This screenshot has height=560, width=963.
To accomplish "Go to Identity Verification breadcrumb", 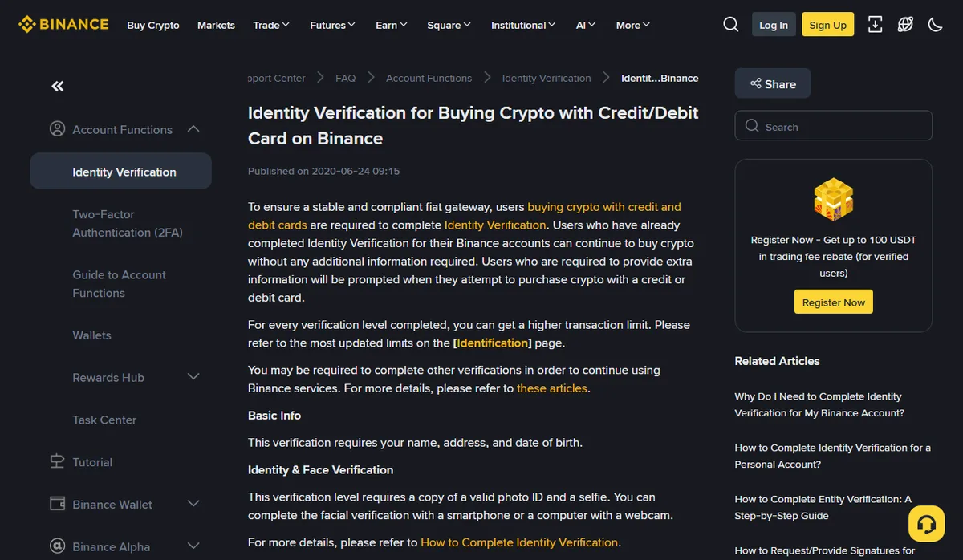I will [547, 78].
